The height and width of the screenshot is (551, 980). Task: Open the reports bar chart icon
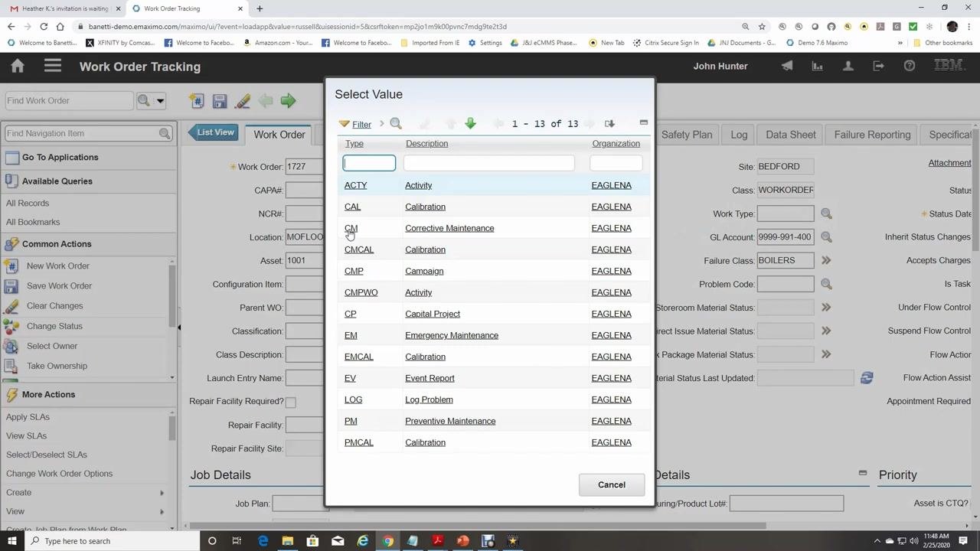(818, 66)
